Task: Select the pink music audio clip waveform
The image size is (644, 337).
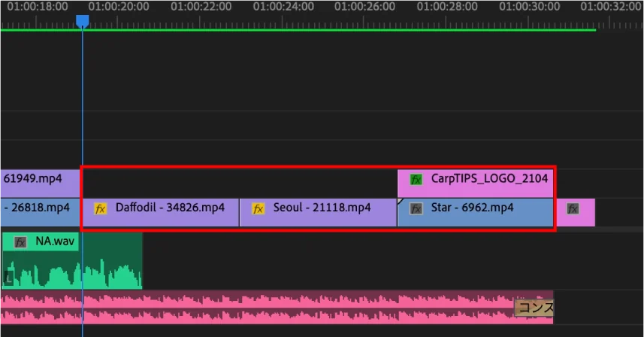Action: [x=277, y=308]
